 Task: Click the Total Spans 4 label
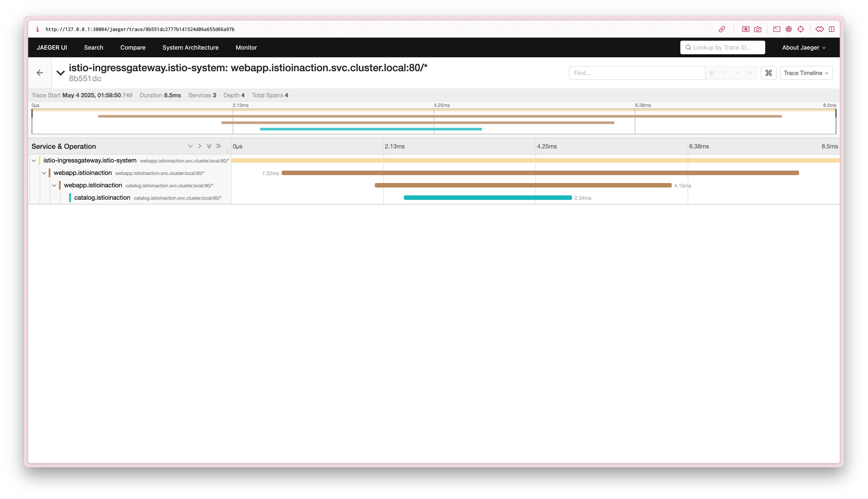coord(270,95)
